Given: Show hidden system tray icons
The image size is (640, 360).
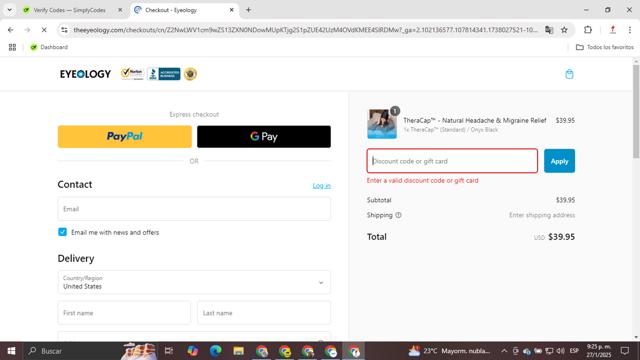Looking at the screenshot, I should [504, 351].
